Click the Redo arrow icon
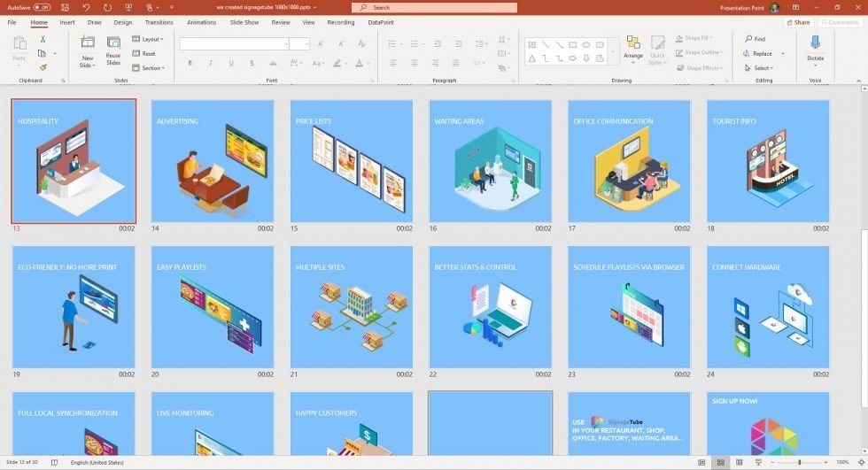868x470 pixels. click(107, 7)
